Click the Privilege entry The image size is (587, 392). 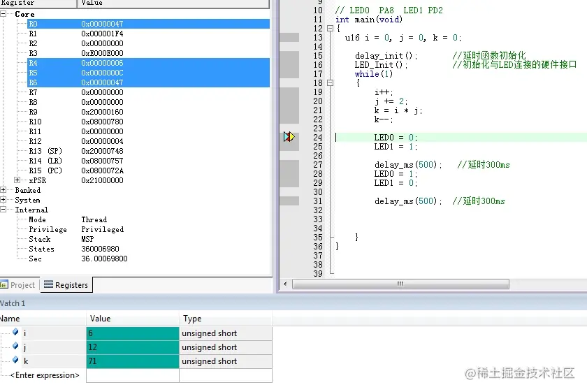click(76, 229)
